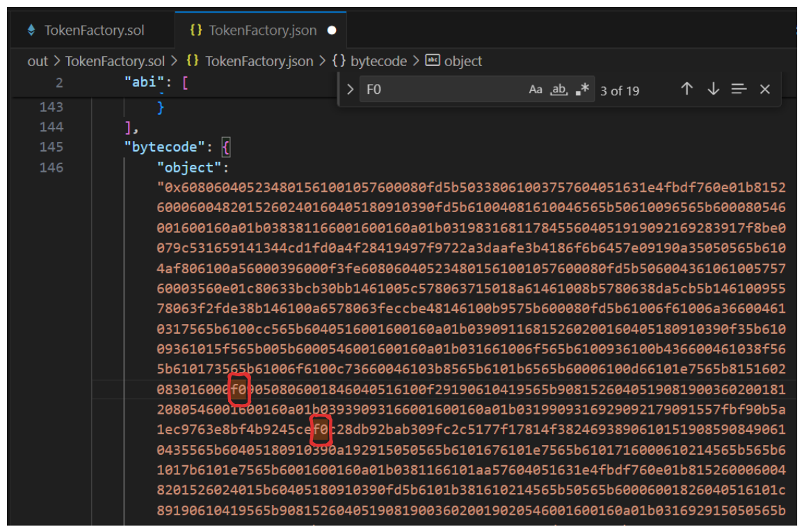Click the Solidity file icon on first tab

tap(31, 31)
